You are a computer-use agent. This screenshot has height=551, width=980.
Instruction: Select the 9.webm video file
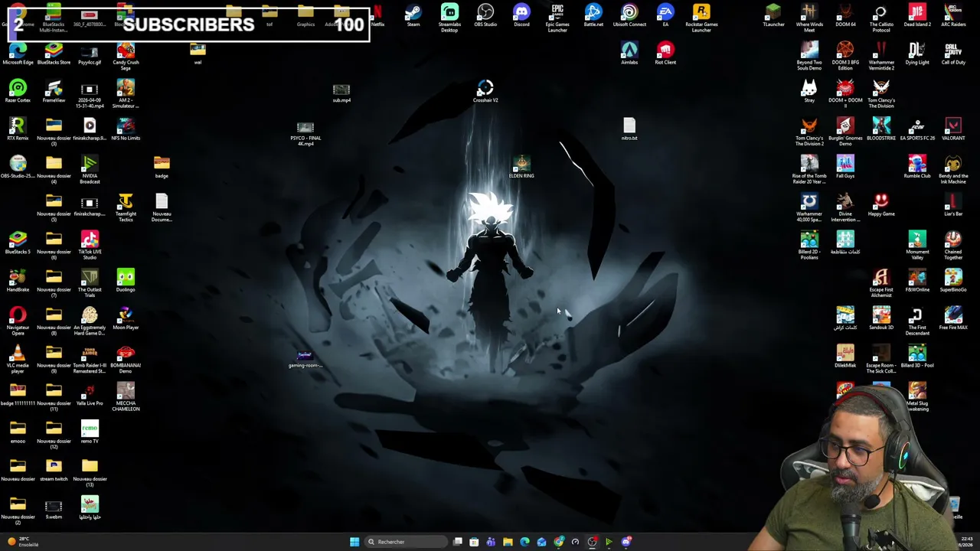(54, 508)
